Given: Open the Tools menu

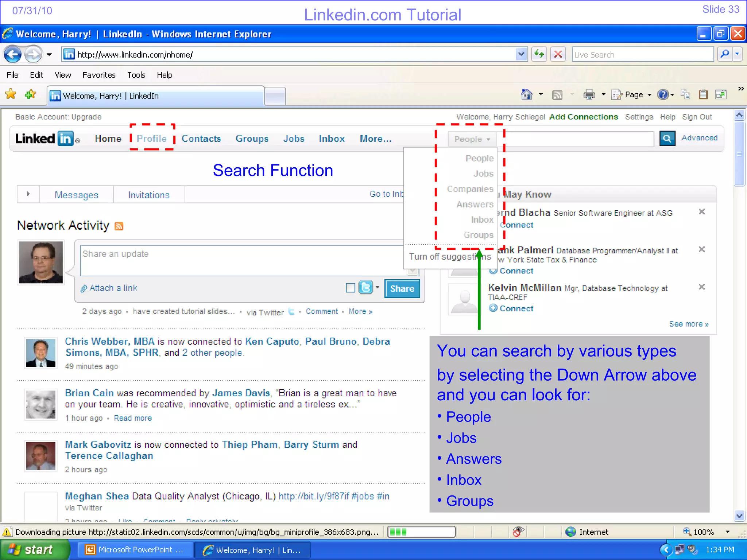Looking at the screenshot, I should (136, 75).
